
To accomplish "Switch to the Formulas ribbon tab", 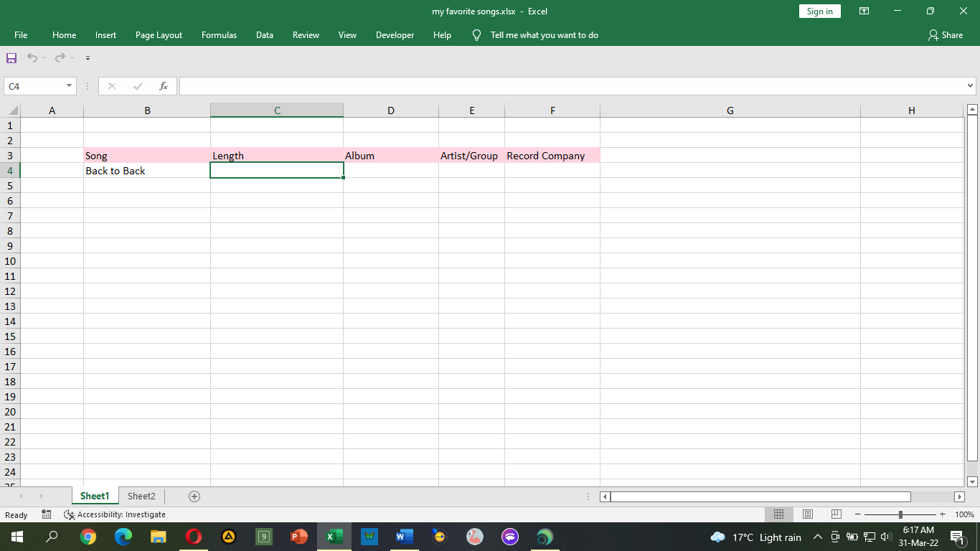I will point(219,34).
